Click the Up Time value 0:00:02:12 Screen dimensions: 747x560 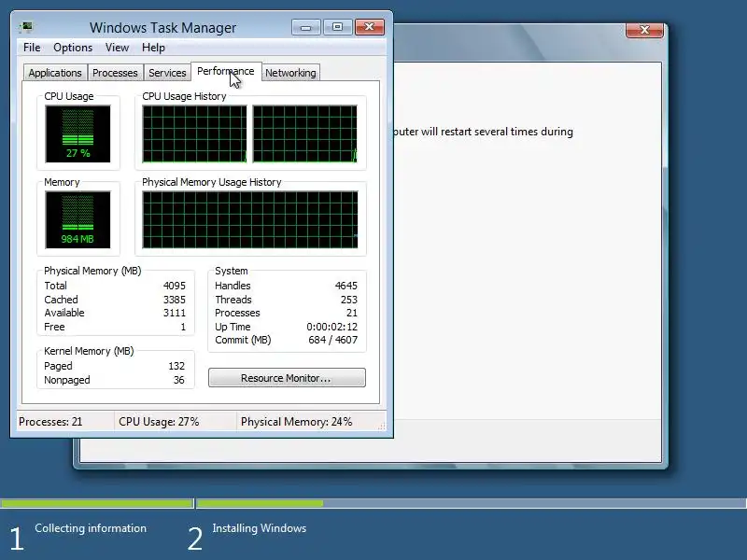coord(332,327)
